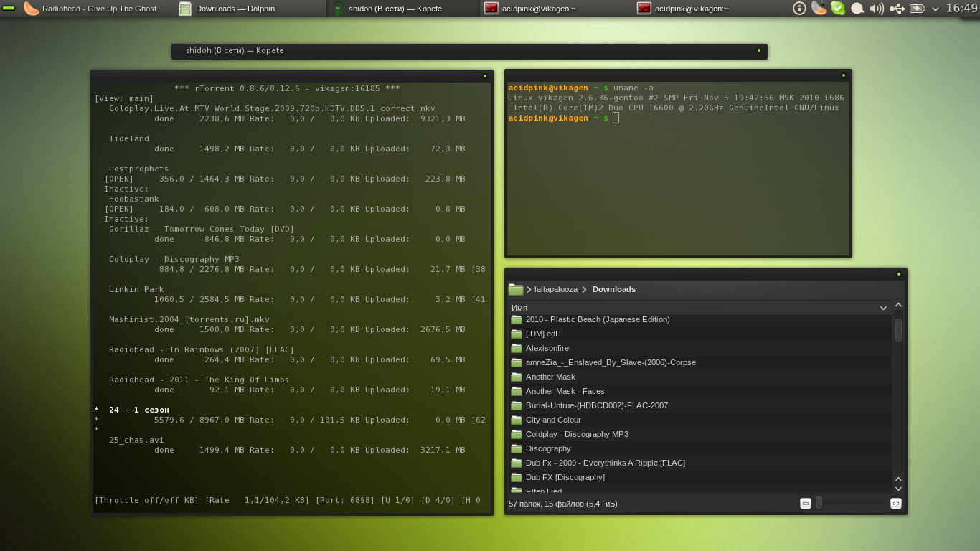The image size is (980, 551).
Task: Click the Linkin Park torrent entry
Action: click(136, 289)
